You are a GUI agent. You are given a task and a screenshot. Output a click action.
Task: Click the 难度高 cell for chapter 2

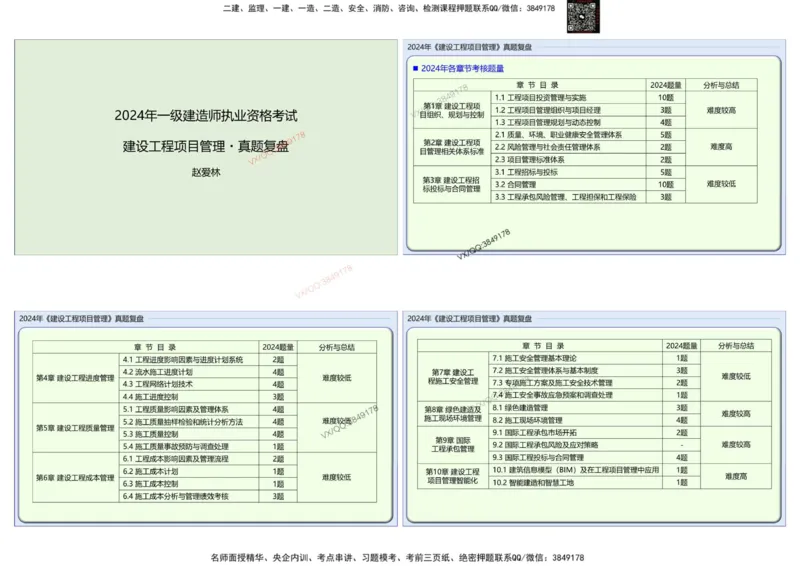click(721, 147)
